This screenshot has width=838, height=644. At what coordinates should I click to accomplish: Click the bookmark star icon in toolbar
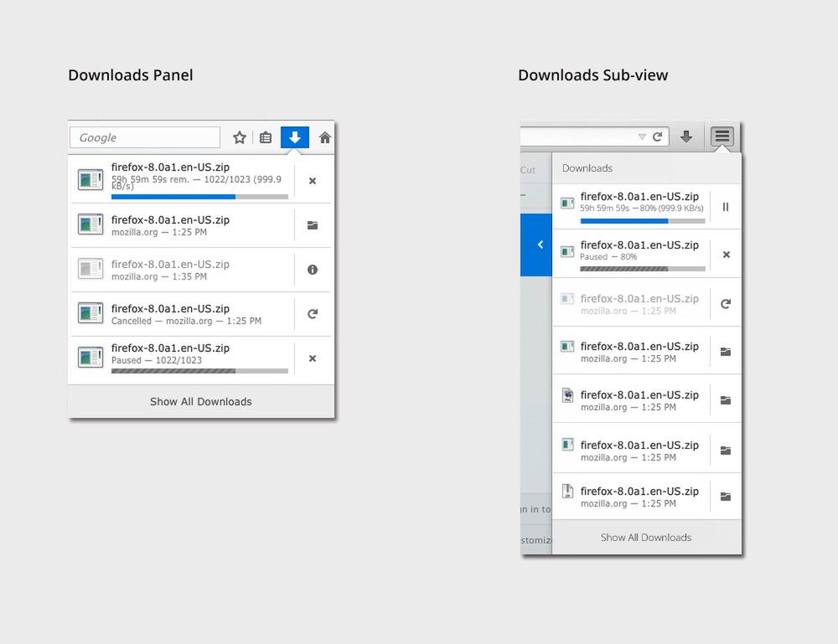coord(240,138)
